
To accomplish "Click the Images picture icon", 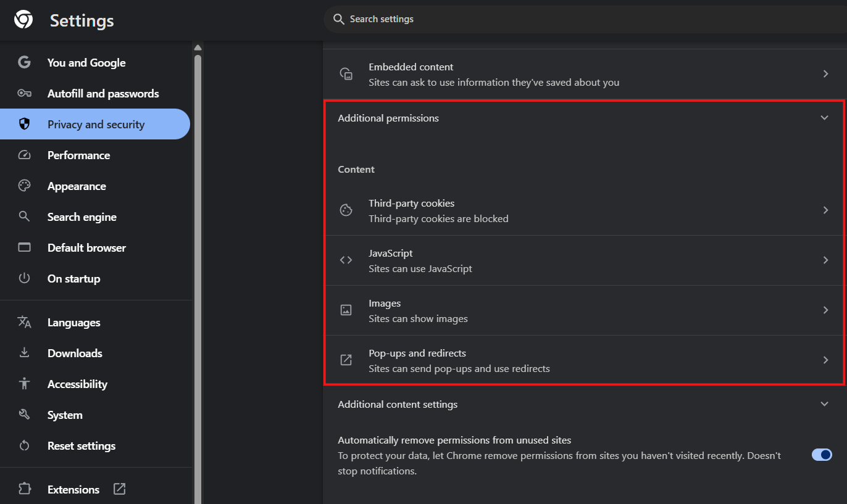I will click(346, 310).
